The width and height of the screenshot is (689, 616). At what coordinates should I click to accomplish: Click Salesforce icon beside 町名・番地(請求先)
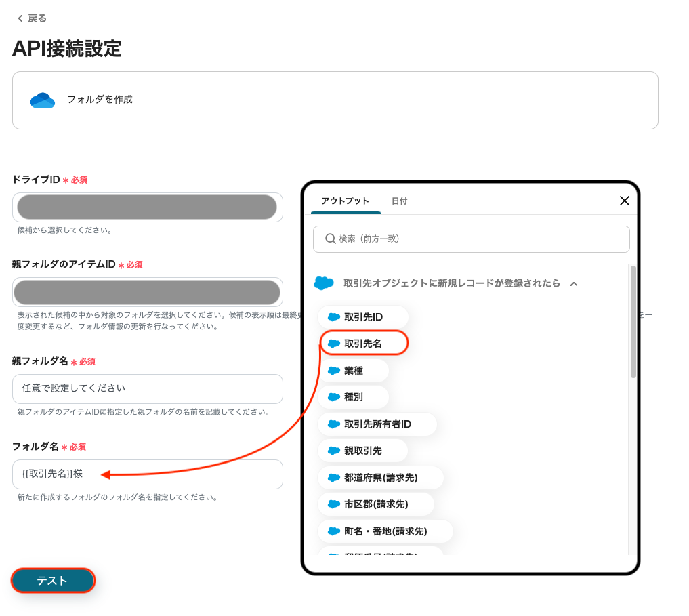click(334, 531)
